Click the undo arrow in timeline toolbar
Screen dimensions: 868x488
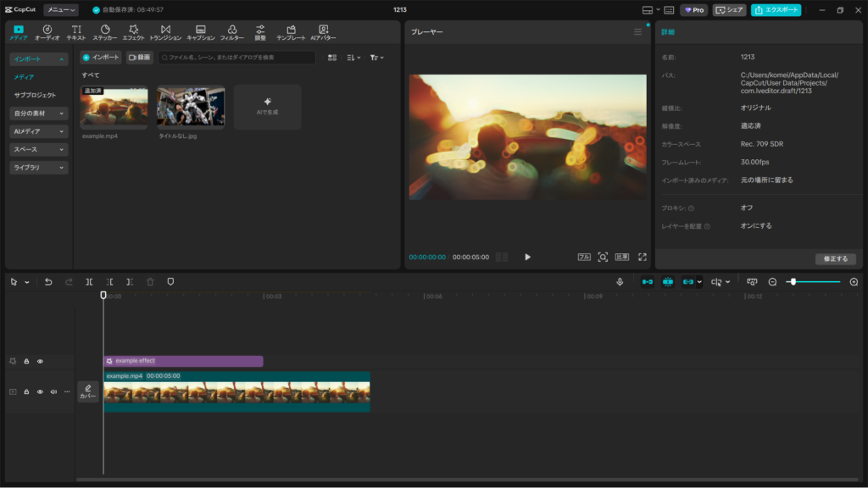[48, 281]
